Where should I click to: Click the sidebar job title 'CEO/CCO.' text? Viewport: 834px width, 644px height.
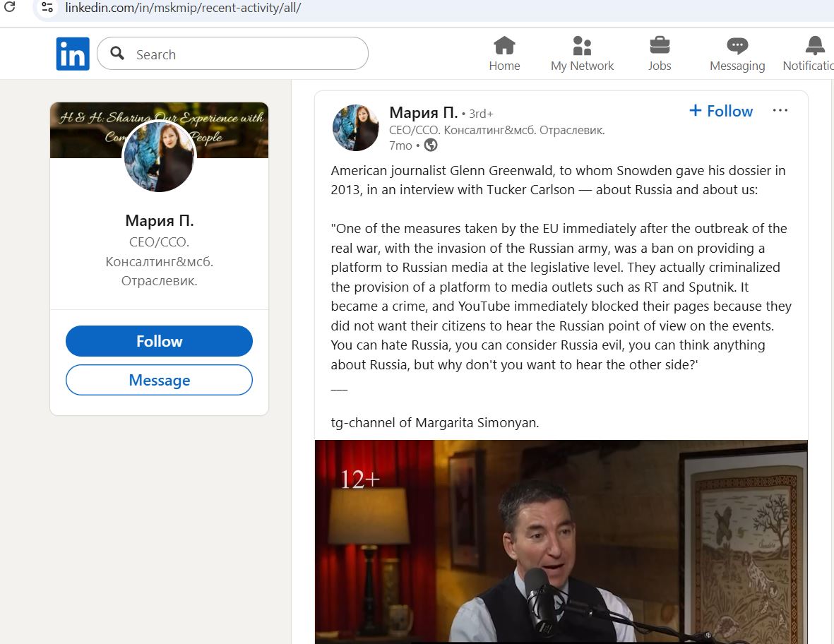click(159, 242)
